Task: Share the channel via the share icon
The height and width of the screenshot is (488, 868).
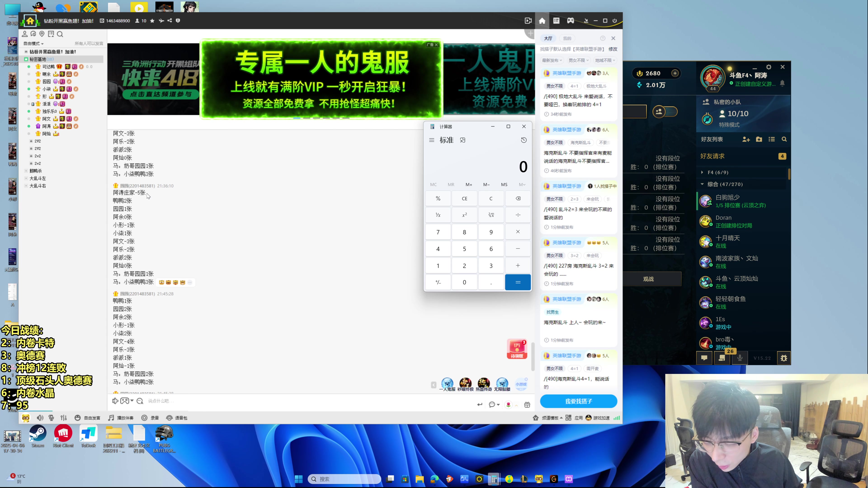Action: [x=170, y=21]
